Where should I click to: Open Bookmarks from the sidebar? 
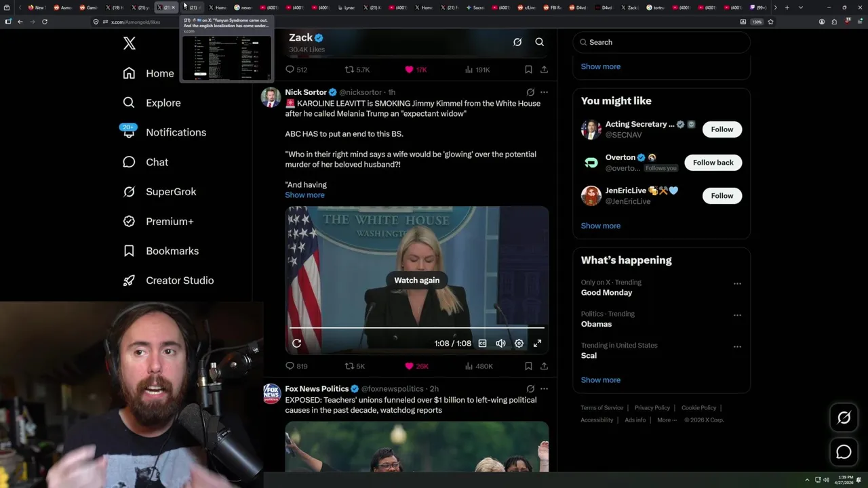(x=161, y=251)
